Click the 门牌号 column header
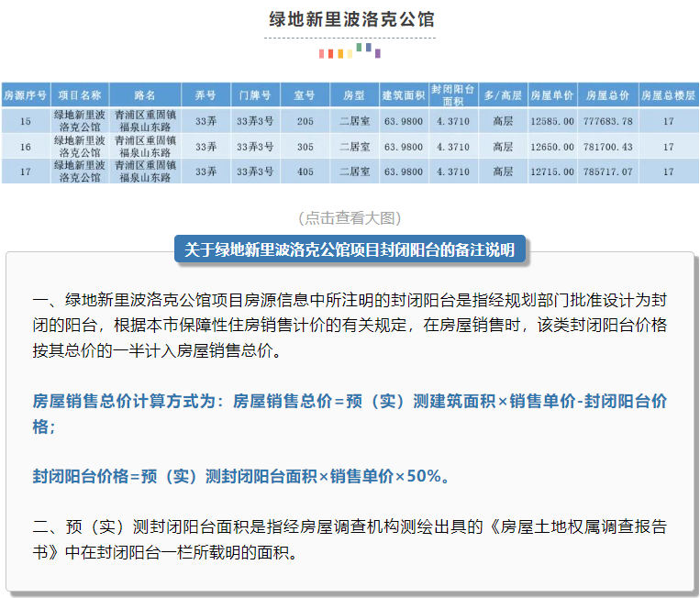 [255, 95]
